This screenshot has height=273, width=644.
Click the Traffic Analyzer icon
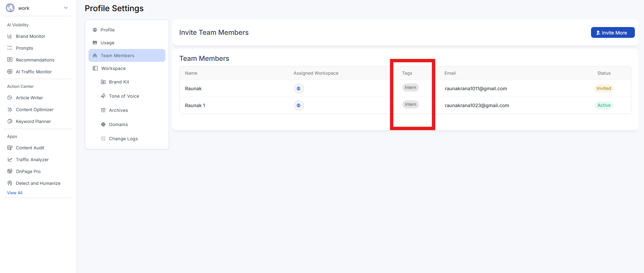[x=10, y=159]
